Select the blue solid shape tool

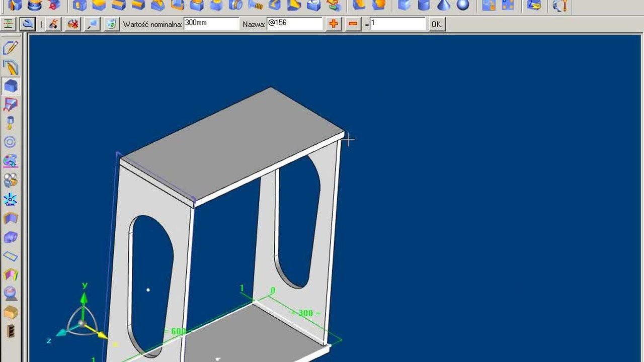pos(11,86)
